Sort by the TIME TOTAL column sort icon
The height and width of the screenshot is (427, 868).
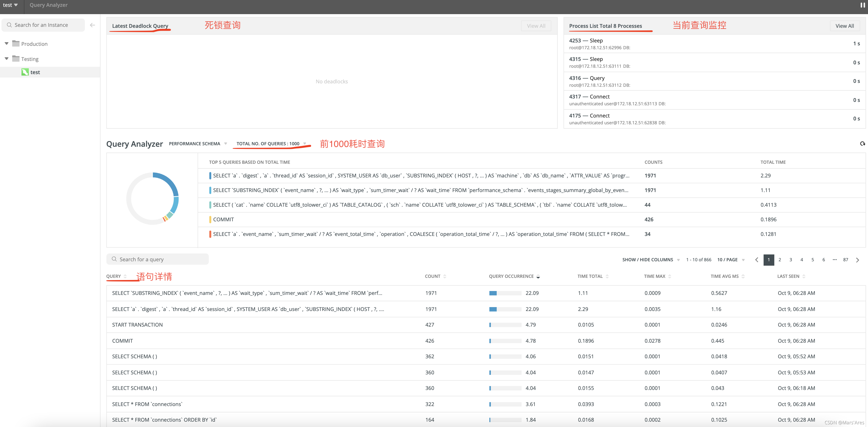(x=607, y=276)
